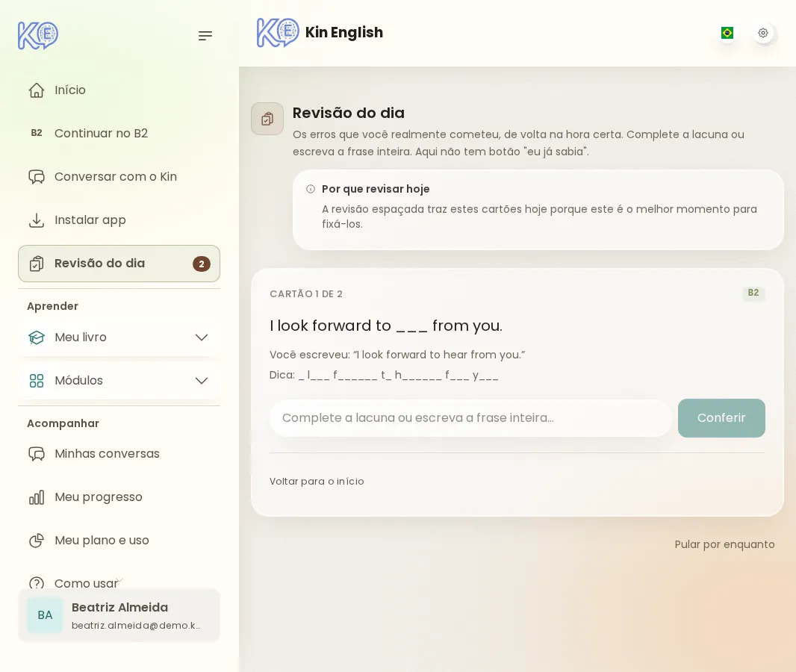Screen dimensions: 796x672
Task: Open settings with the gear icon
Action: click(763, 33)
